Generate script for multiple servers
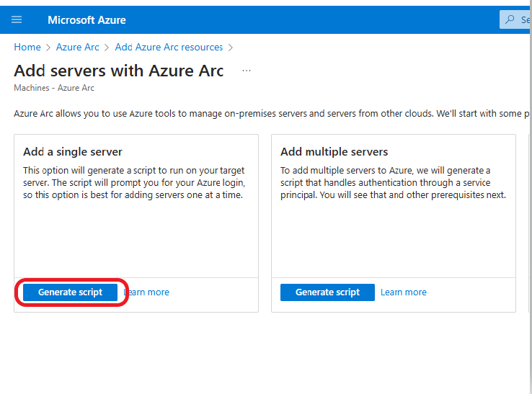Viewport: 532px width, 394px height. (x=327, y=292)
